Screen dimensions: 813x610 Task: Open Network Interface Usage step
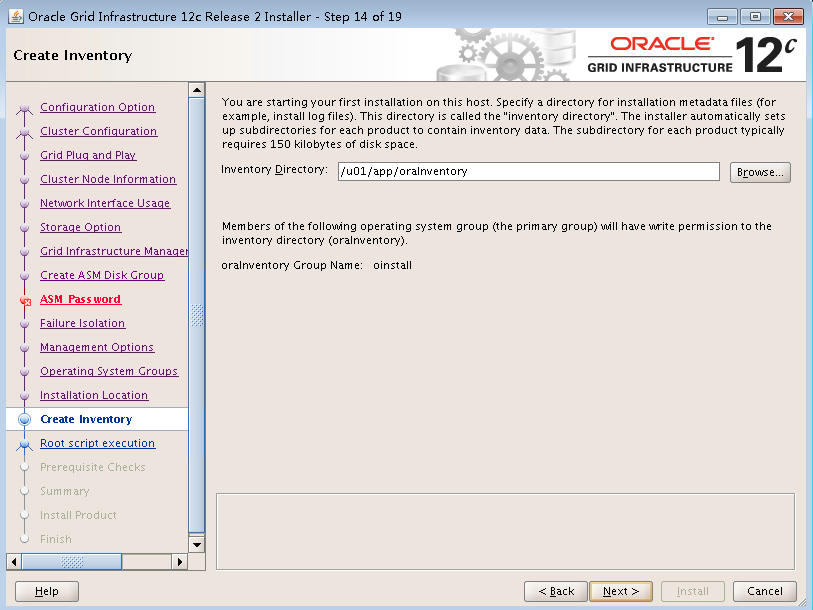click(105, 203)
